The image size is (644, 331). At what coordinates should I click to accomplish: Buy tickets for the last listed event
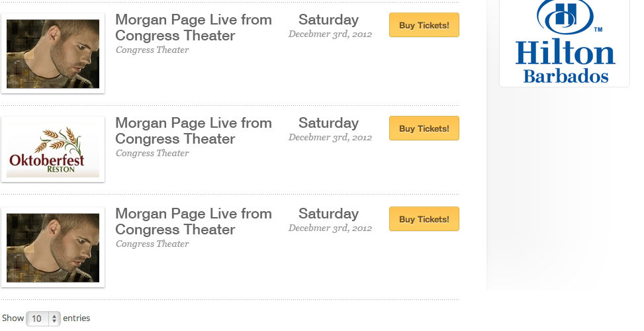tap(424, 219)
